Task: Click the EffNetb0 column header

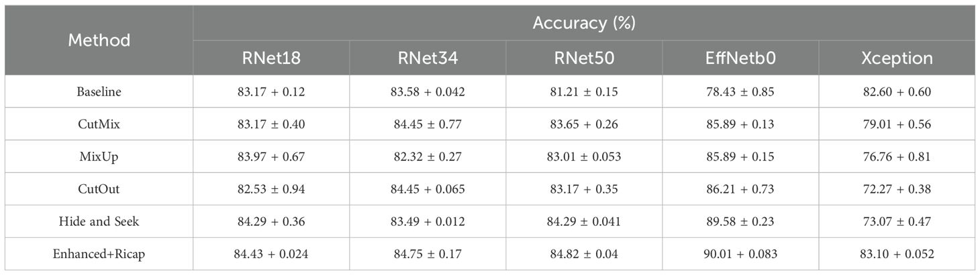Action: coord(740,58)
